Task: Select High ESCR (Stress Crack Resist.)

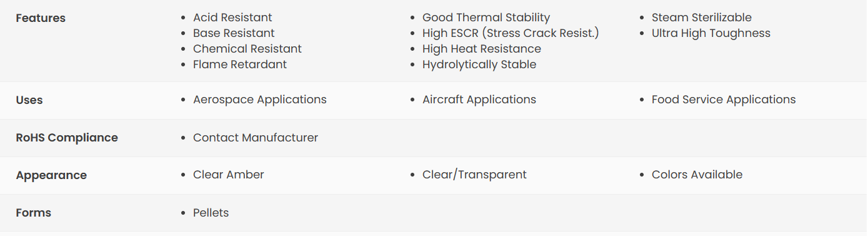Action: point(511,33)
